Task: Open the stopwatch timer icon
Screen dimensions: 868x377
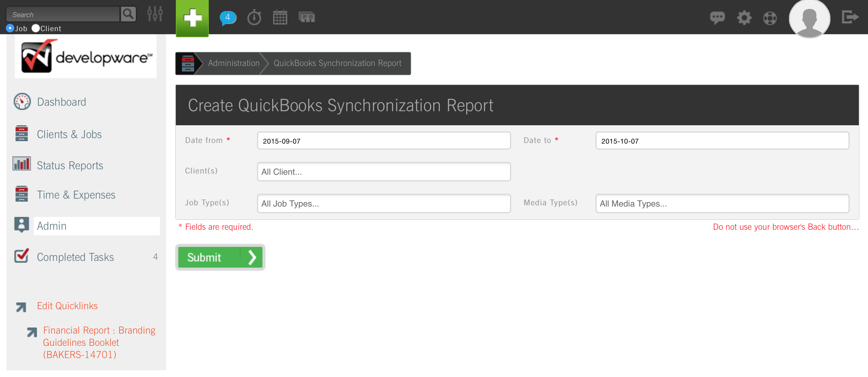Action: (x=255, y=17)
